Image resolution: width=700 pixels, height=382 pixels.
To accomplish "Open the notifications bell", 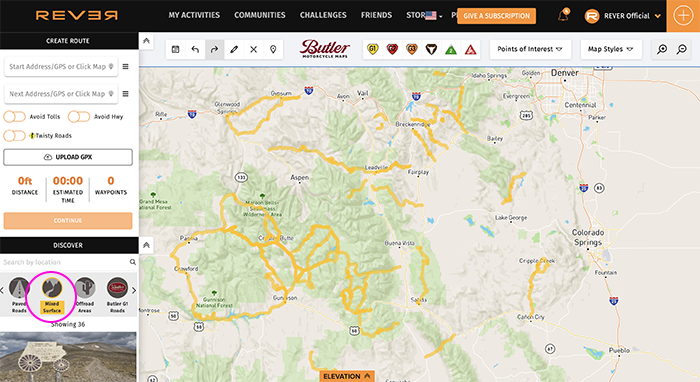I will 563,15.
